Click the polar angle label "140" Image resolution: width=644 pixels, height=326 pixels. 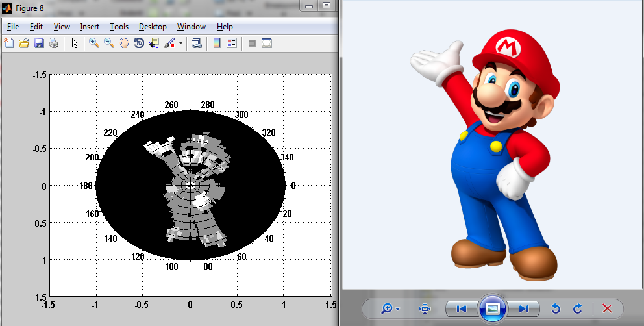click(110, 238)
